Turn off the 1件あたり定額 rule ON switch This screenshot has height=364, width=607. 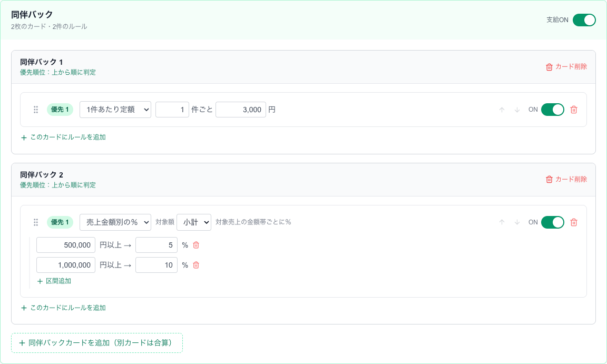point(552,110)
